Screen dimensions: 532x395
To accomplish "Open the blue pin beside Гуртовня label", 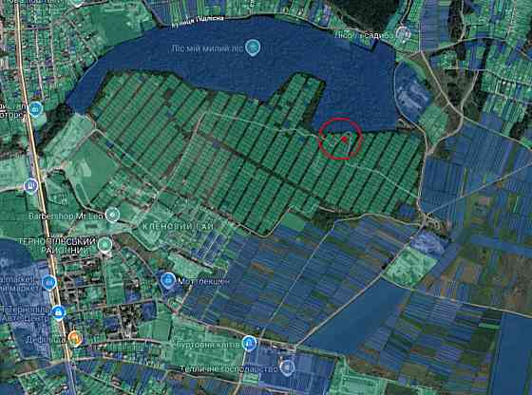I will click(x=249, y=343).
